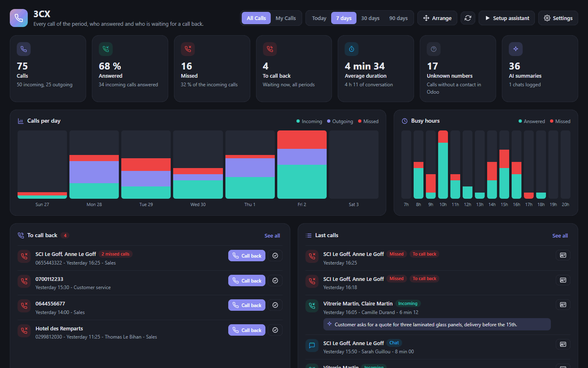Open See all in Last calls panel
This screenshot has width=588, height=368.
coord(560,236)
